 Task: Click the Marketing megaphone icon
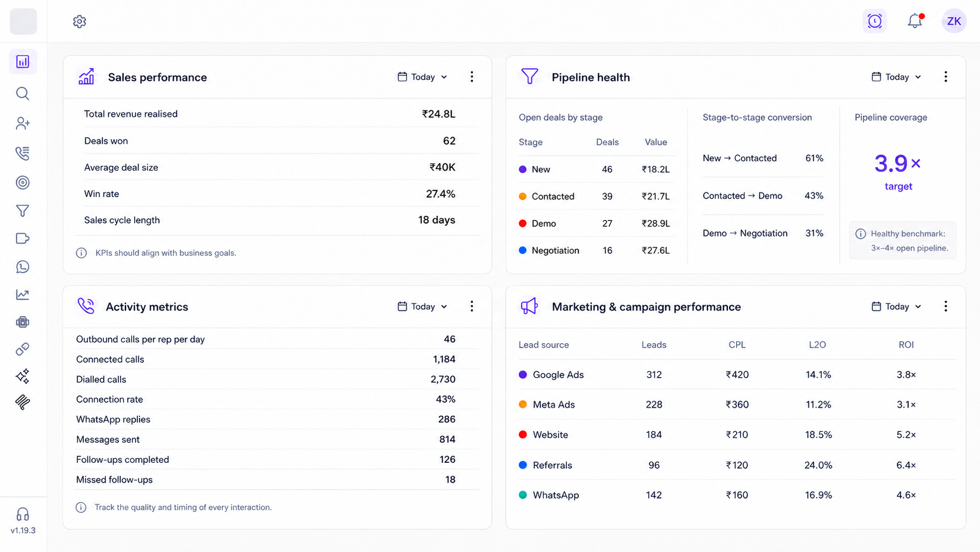[x=529, y=306]
